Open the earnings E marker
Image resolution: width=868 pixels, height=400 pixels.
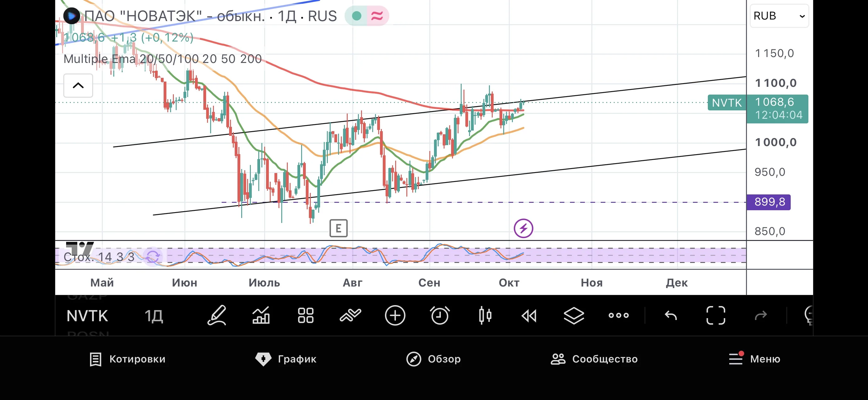pos(338,228)
